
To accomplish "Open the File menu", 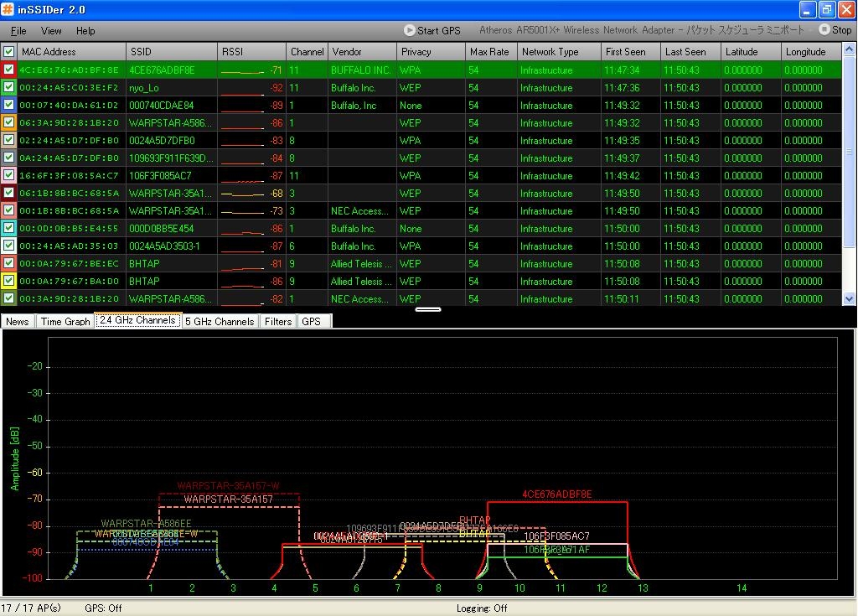I will click(18, 31).
